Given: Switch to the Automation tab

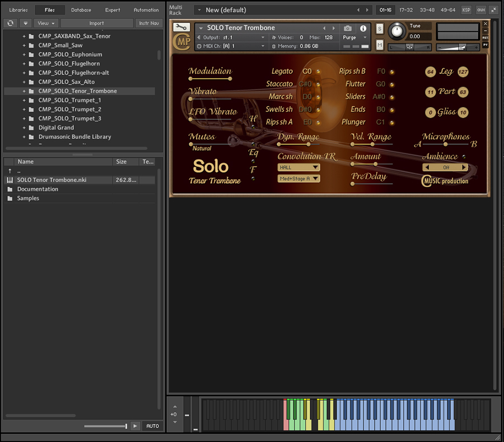Looking at the screenshot, I should (146, 10).
